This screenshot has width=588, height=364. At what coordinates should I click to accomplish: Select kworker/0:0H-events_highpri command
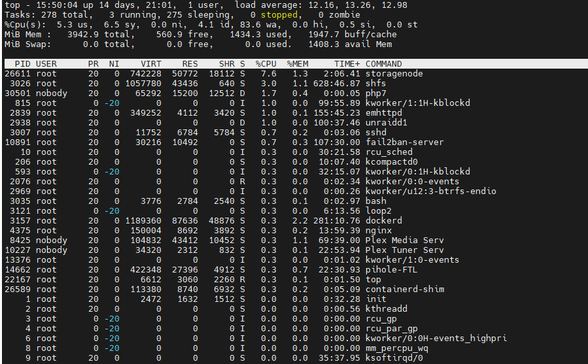[436, 338]
